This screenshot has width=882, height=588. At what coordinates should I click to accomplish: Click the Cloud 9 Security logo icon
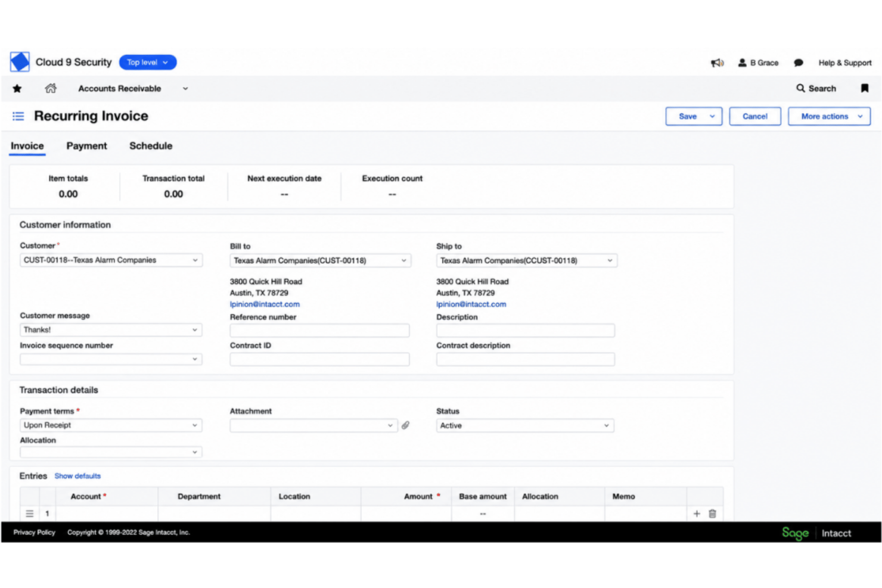pyautogui.click(x=20, y=62)
